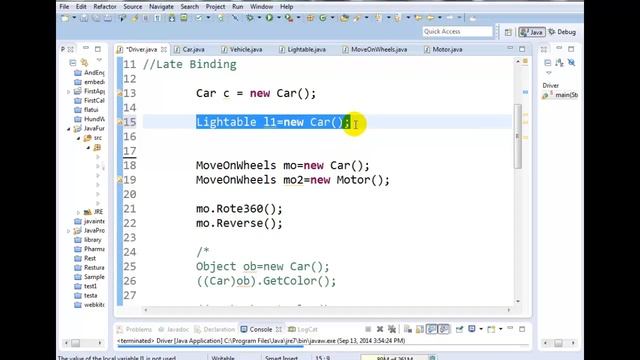This screenshot has height=360, width=640.
Task: Click the green Run button icon
Action: tap(269, 18)
